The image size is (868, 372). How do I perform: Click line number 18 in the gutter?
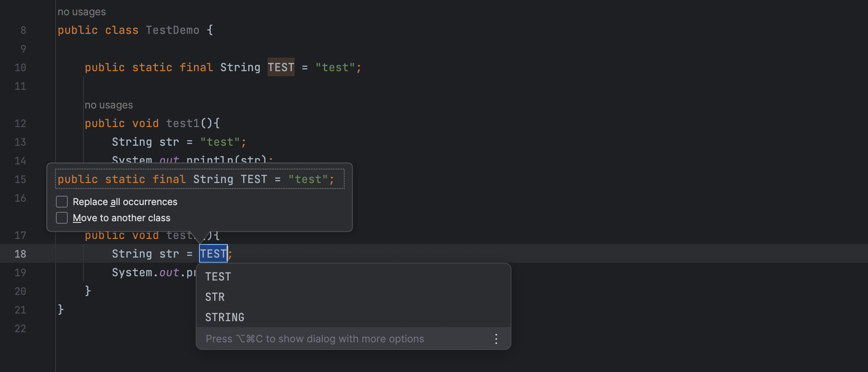tap(20, 254)
